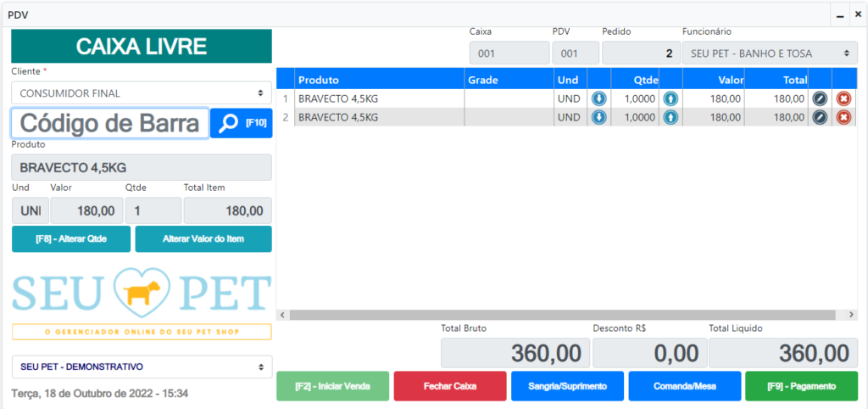The width and height of the screenshot is (868, 409).
Task: Focus the Código de Barra input field
Action: click(x=110, y=123)
